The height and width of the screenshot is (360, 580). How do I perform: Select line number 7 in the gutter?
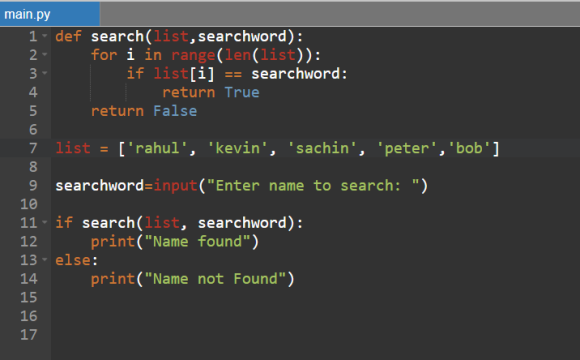click(33, 148)
